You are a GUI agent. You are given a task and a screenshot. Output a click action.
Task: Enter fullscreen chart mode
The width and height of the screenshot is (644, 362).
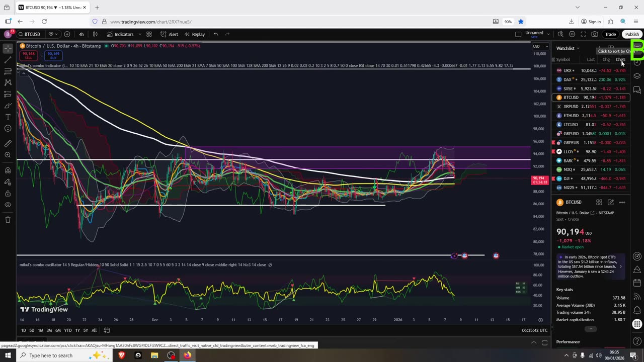pyautogui.click(x=584, y=34)
